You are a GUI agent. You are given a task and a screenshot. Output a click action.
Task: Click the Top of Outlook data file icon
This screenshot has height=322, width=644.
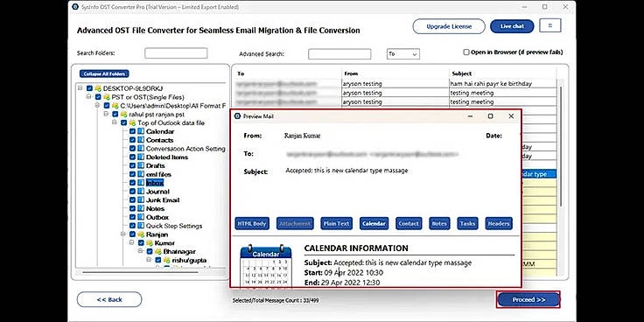132,122
